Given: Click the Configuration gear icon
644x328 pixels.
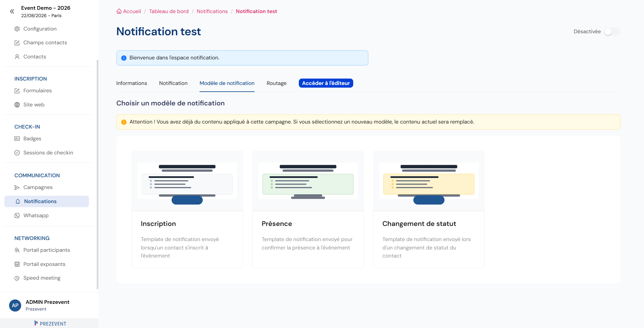Looking at the screenshot, I should pos(17,29).
